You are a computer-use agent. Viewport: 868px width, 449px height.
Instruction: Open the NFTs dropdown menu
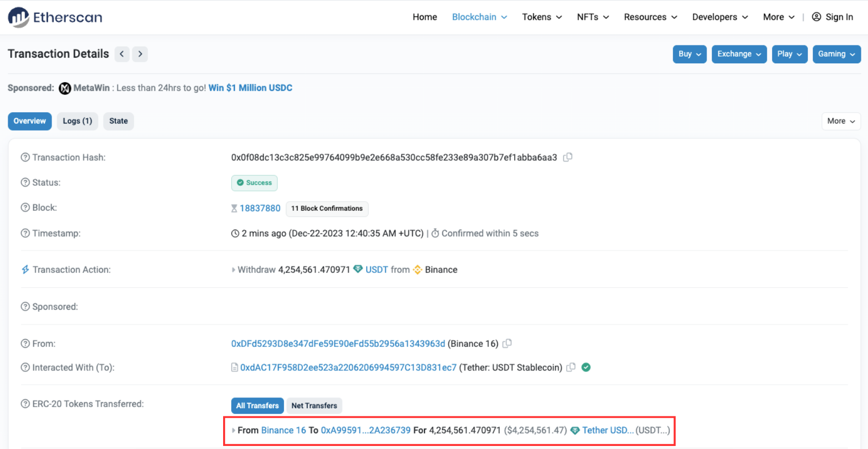coord(593,17)
